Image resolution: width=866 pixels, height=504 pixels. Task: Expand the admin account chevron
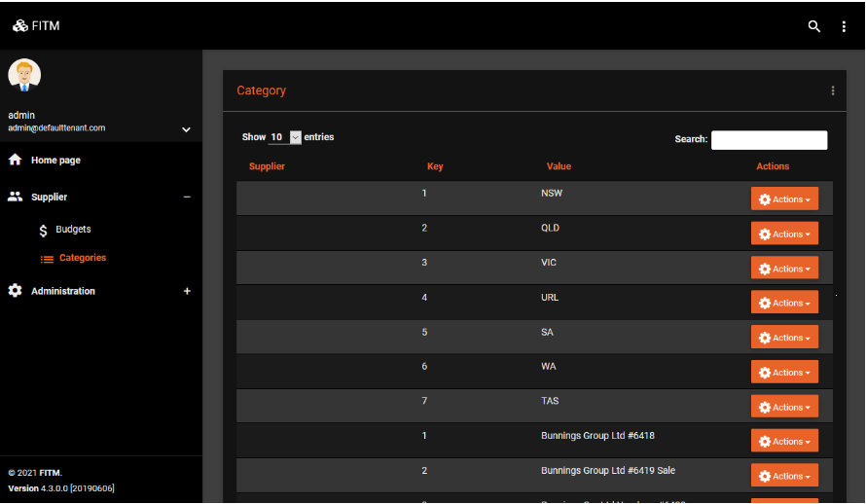click(x=186, y=129)
